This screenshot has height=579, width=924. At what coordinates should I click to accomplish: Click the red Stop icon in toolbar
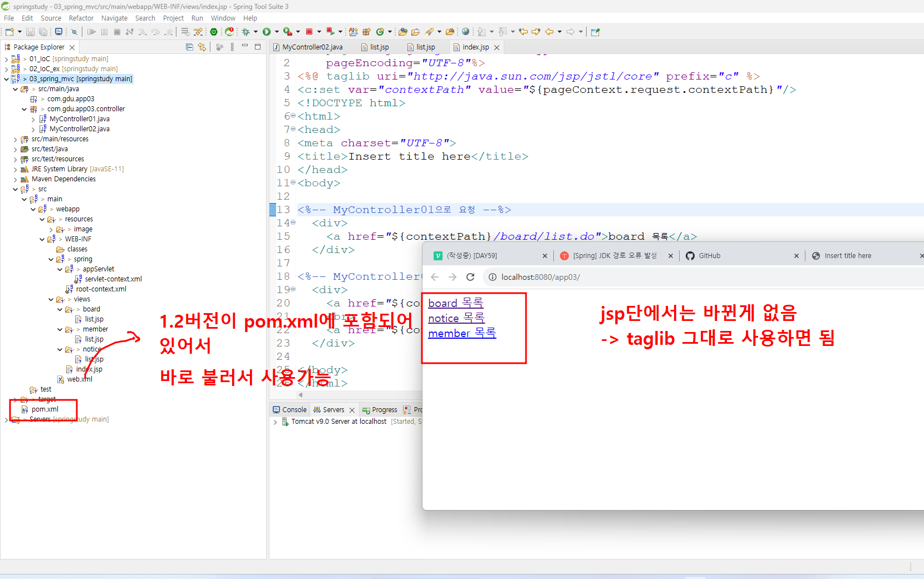tap(309, 32)
